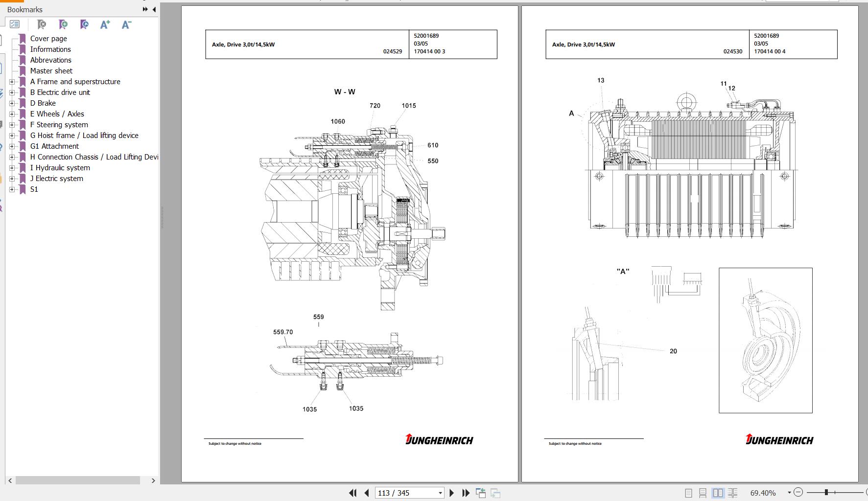The image size is (868, 501).
Task: Go to the previous view
Action: (480, 493)
